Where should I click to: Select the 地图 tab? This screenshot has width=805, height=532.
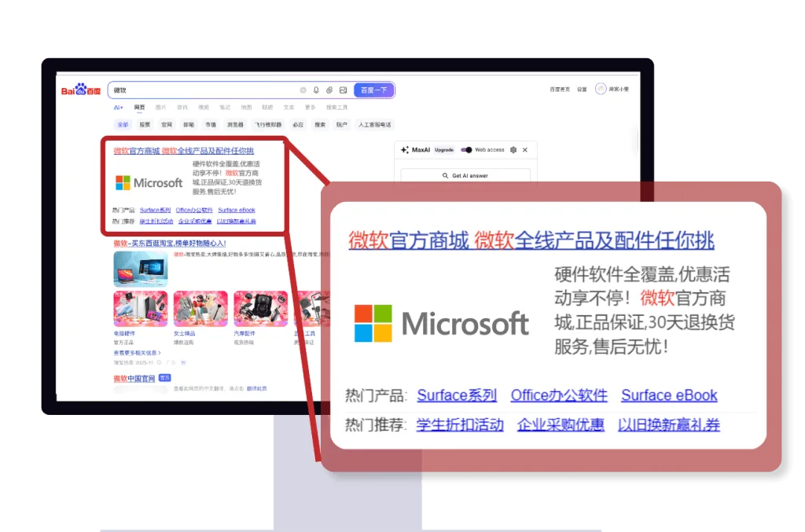[x=246, y=107]
